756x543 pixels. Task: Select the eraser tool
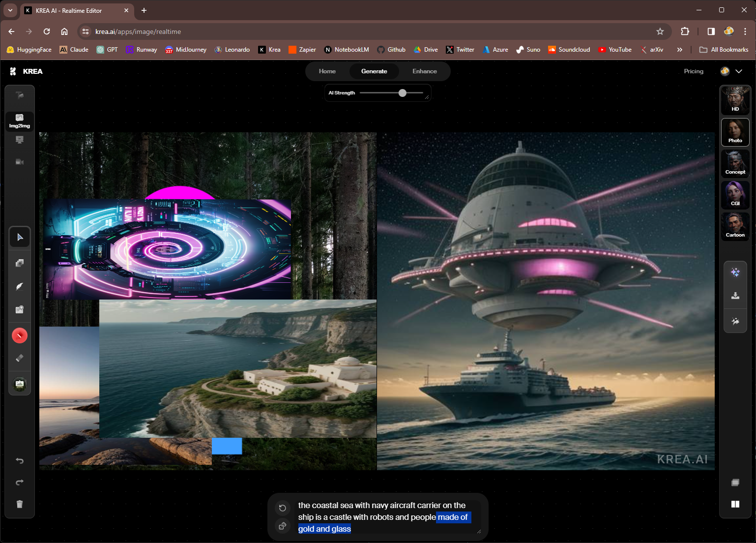[x=20, y=358]
